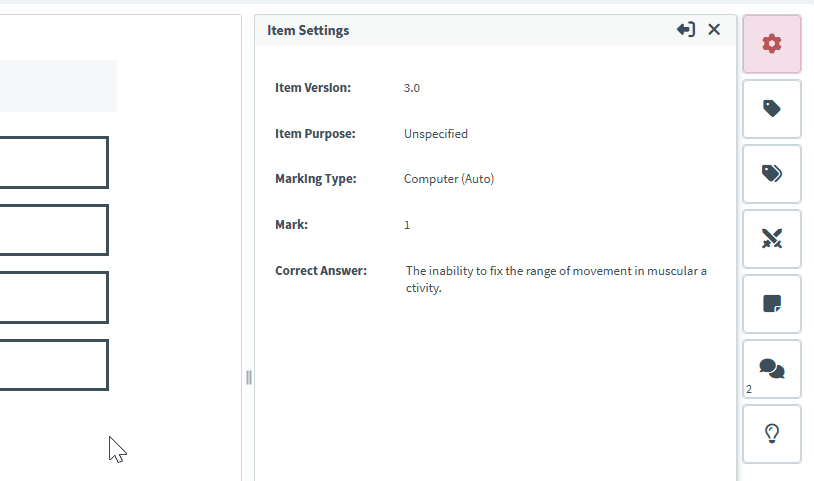Viewport: 814px width, 481px height.
Task: Open the sticky note icon panel
Action: (x=771, y=304)
